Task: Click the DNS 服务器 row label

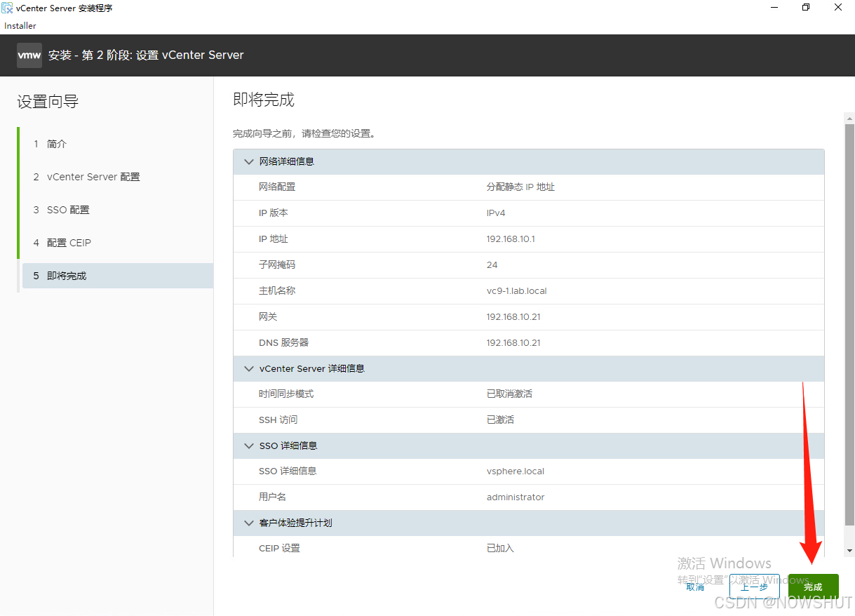Action: pyautogui.click(x=283, y=343)
